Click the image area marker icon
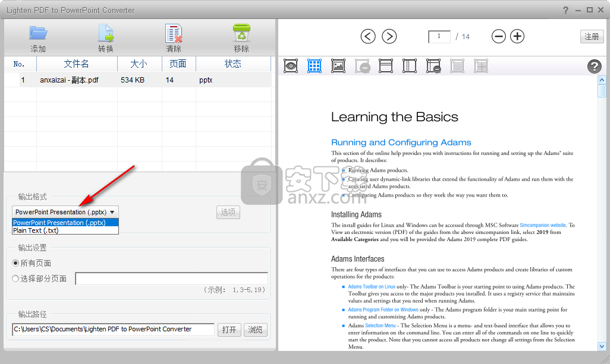This screenshot has width=610, height=364. coord(338,66)
